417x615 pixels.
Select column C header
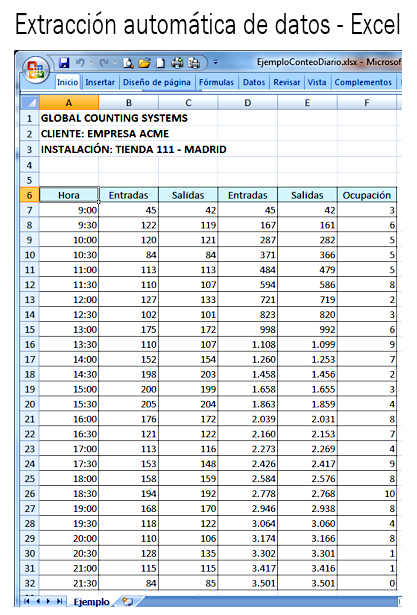click(x=188, y=103)
